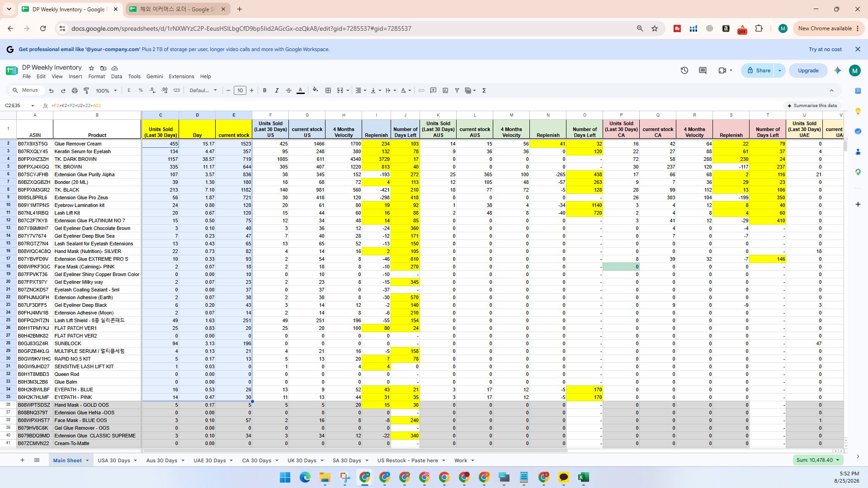Click the Upgrade button

point(808,70)
